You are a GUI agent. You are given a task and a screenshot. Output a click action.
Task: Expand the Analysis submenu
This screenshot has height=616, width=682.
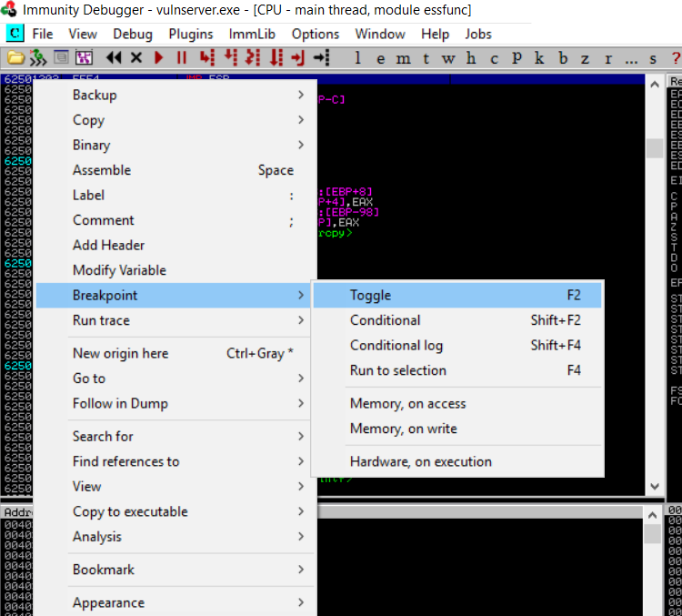tap(173, 537)
